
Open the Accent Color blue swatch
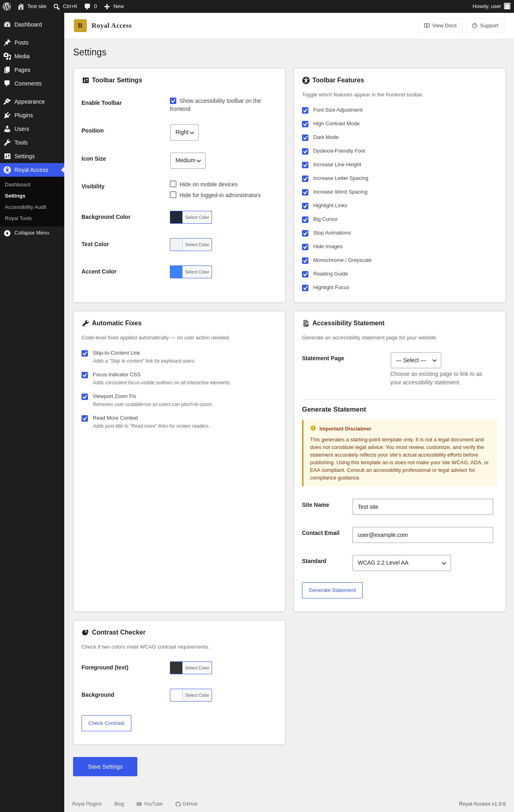coord(176,272)
